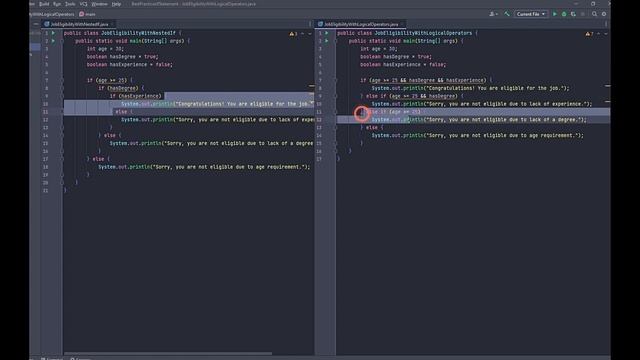The height and width of the screenshot is (360, 640).
Task: Collapse the 'if (age >= 25)' fold on left line 7
Action: click(62, 80)
